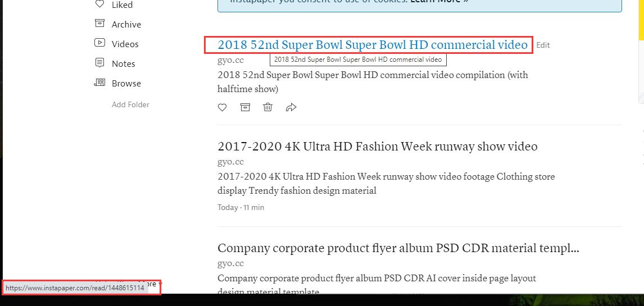The width and height of the screenshot is (644, 306).
Task: Share the Super Bowl article via arrow icon
Action: point(291,107)
